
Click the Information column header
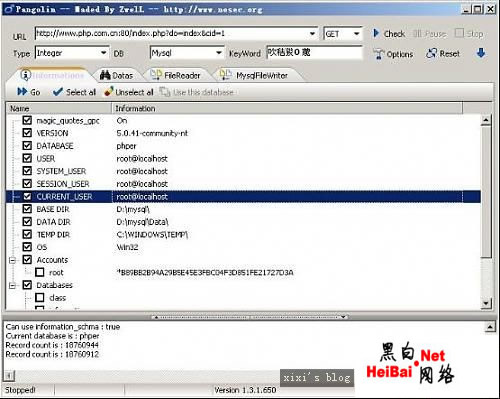point(287,108)
